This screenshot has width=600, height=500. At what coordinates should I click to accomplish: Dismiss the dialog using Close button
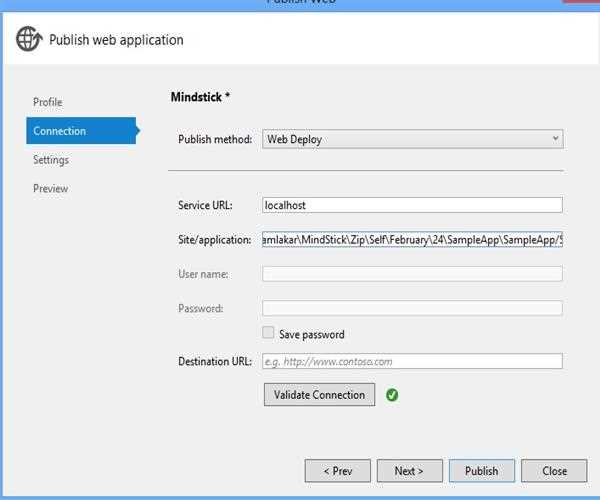(x=554, y=471)
